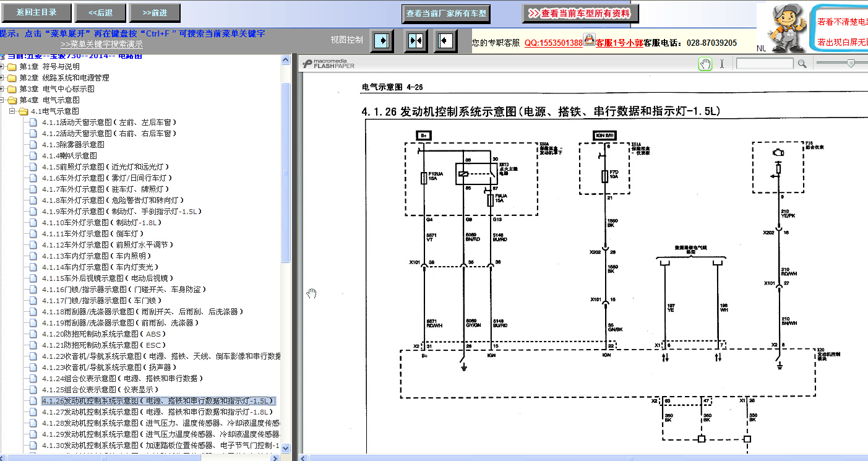Expand the 第2章 线路系统和电源管理 node

pos(2,78)
